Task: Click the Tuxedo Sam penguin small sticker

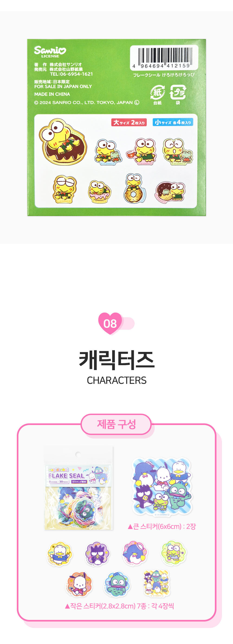Action: point(135,553)
